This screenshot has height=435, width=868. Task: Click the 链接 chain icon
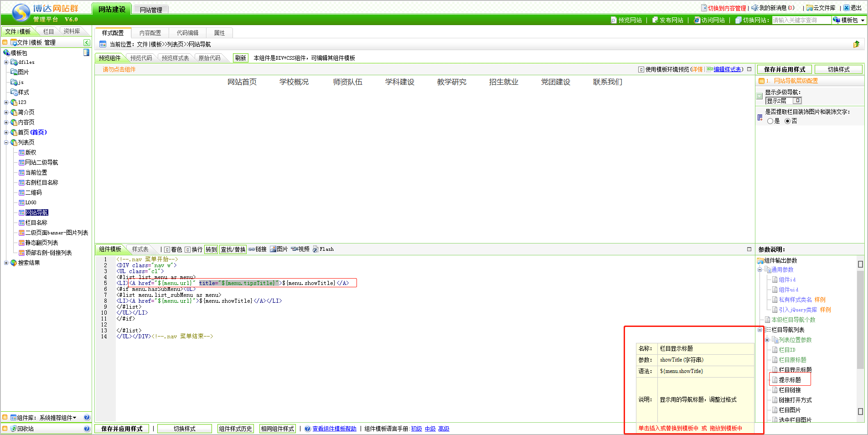click(252, 249)
